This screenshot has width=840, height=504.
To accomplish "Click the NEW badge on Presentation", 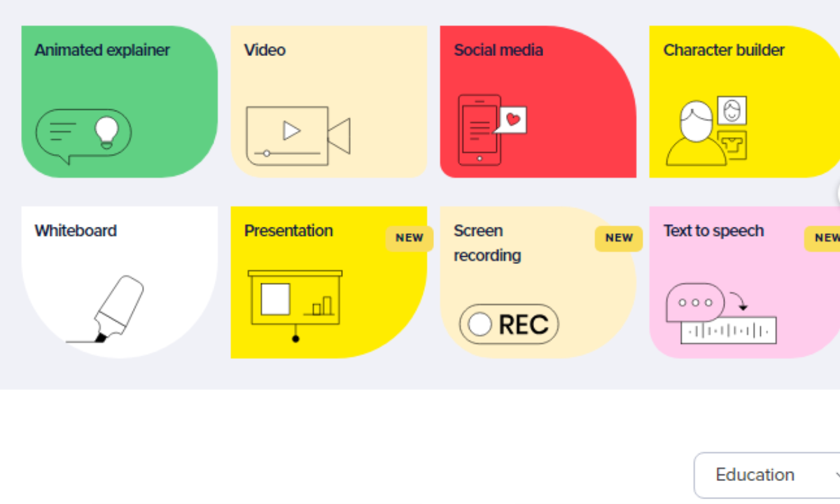I will pos(409,238).
